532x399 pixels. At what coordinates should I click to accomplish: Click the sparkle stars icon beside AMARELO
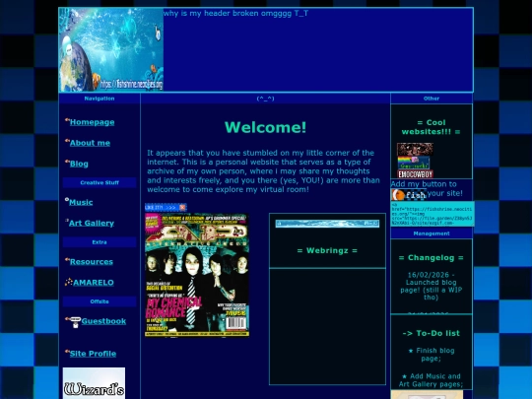[x=69, y=282]
